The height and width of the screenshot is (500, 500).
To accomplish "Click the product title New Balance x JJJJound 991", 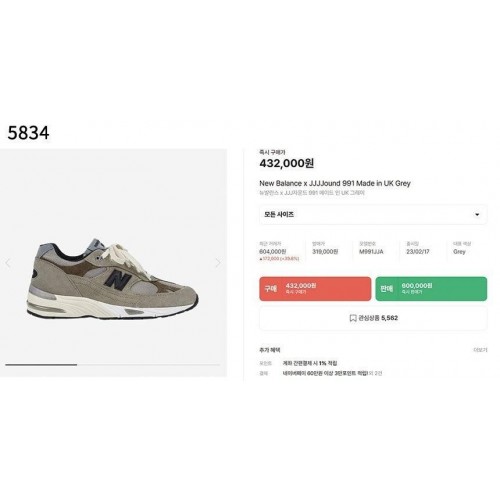I will [335, 183].
